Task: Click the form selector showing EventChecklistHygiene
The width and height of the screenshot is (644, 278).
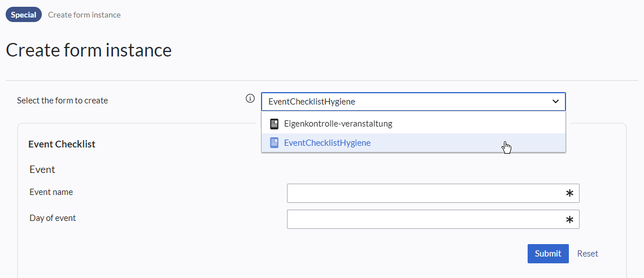Action: point(413,102)
